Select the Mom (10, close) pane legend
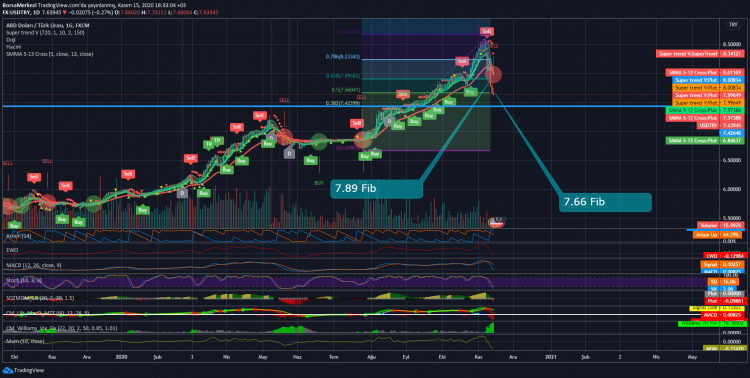 24,342
